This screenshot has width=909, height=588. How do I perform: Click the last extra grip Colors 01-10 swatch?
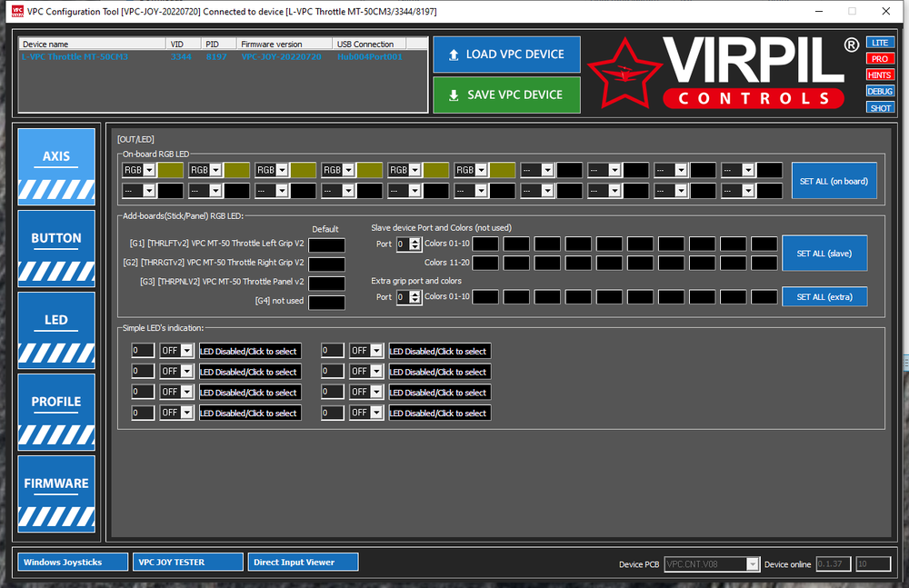764,297
